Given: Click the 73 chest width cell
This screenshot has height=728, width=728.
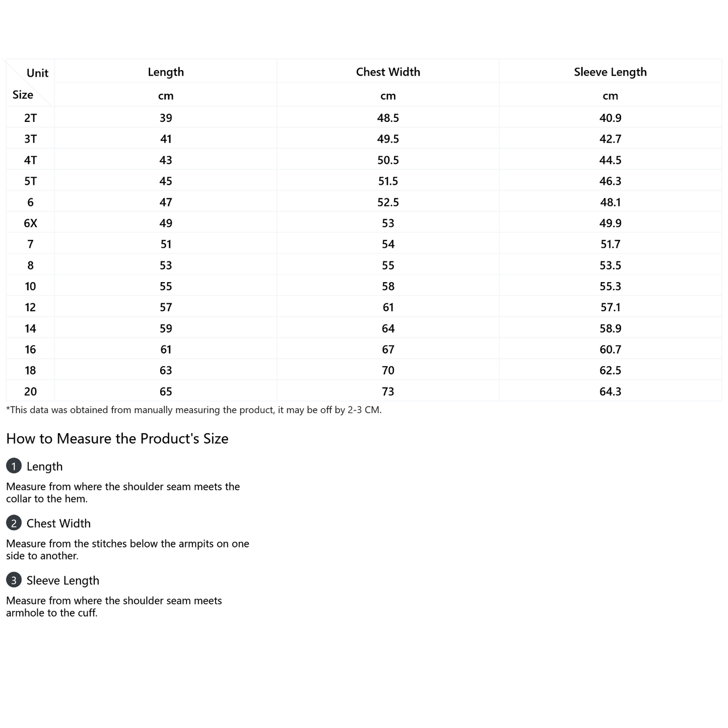Looking at the screenshot, I should click(x=388, y=391).
